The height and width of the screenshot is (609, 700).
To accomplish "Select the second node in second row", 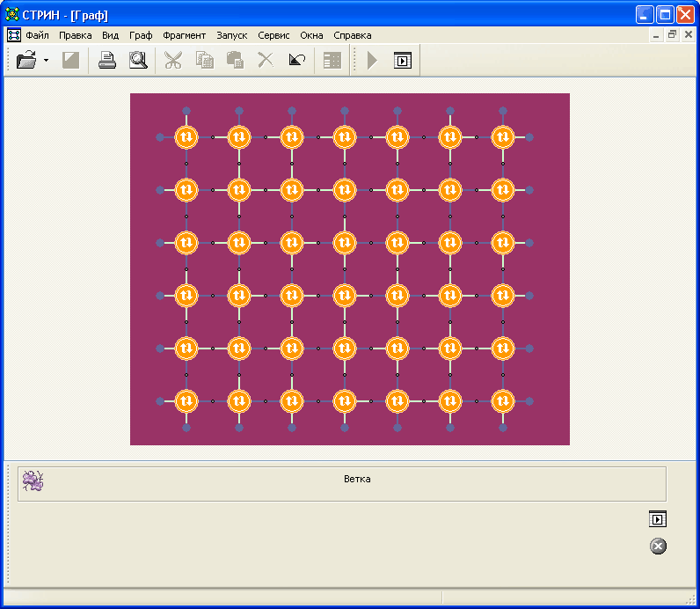I will (x=239, y=190).
